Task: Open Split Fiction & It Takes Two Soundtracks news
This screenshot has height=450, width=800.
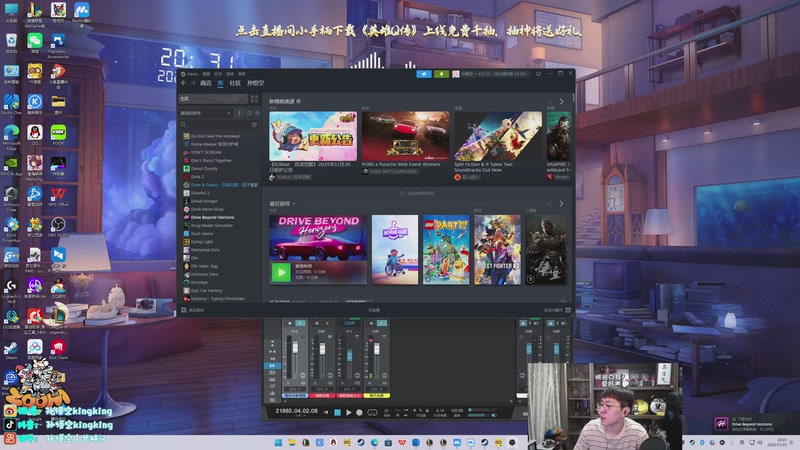Action: tap(498, 136)
